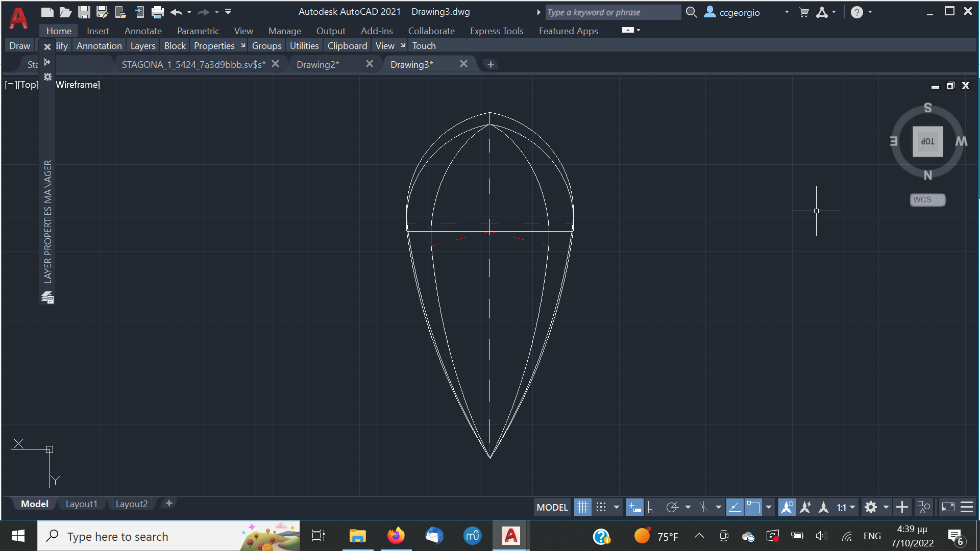
Task: Open the AutoCAD application menu logo
Action: point(19,18)
